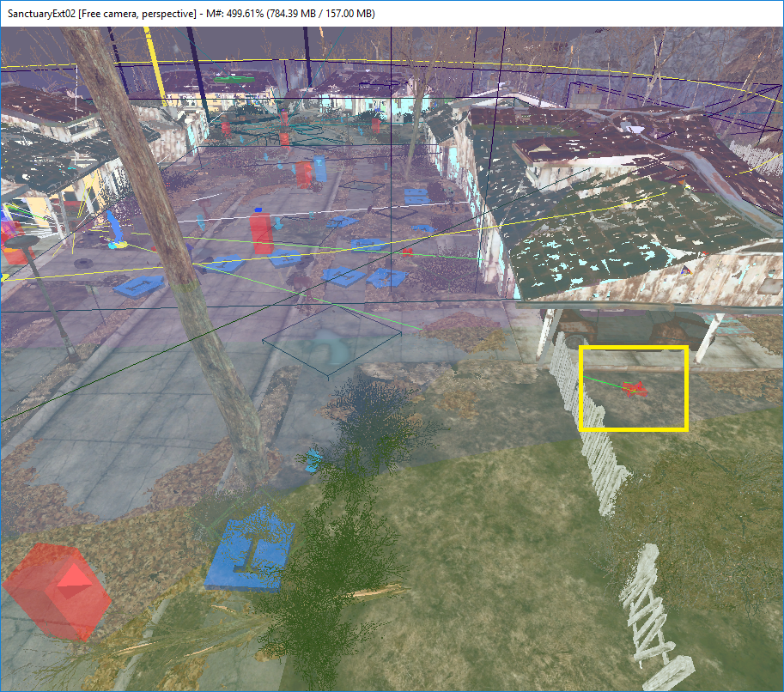Pick the green flat marker on the distant rooftop
Image resolution: width=784 pixels, height=692 pixels.
[x=235, y=79]
